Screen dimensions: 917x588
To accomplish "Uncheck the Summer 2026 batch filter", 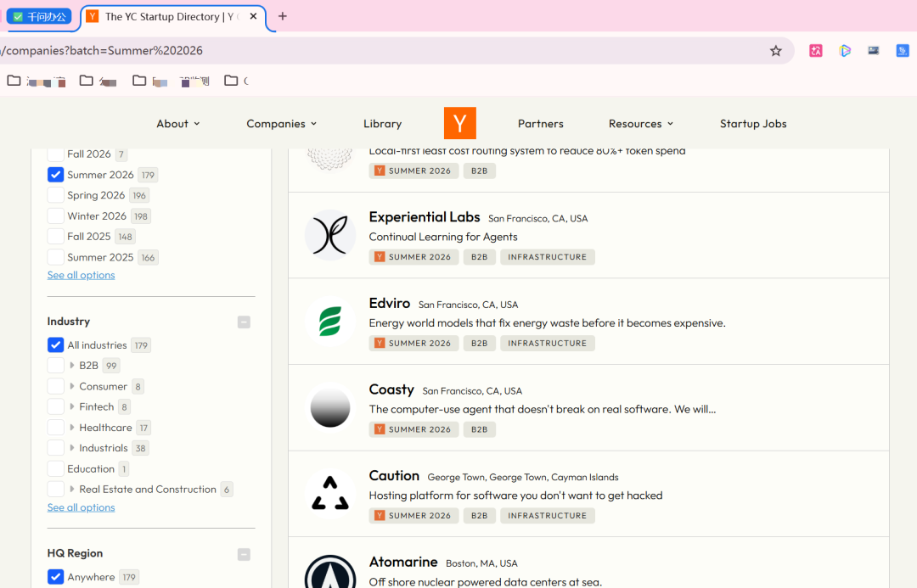I will pos(55,175).
